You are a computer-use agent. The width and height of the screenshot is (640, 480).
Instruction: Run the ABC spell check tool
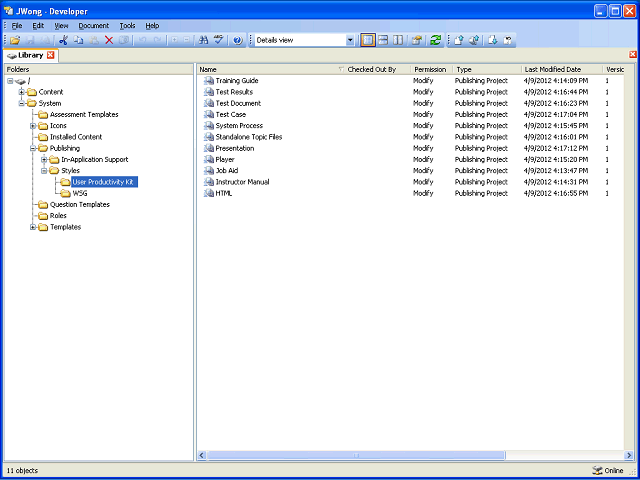click(219, 40)
